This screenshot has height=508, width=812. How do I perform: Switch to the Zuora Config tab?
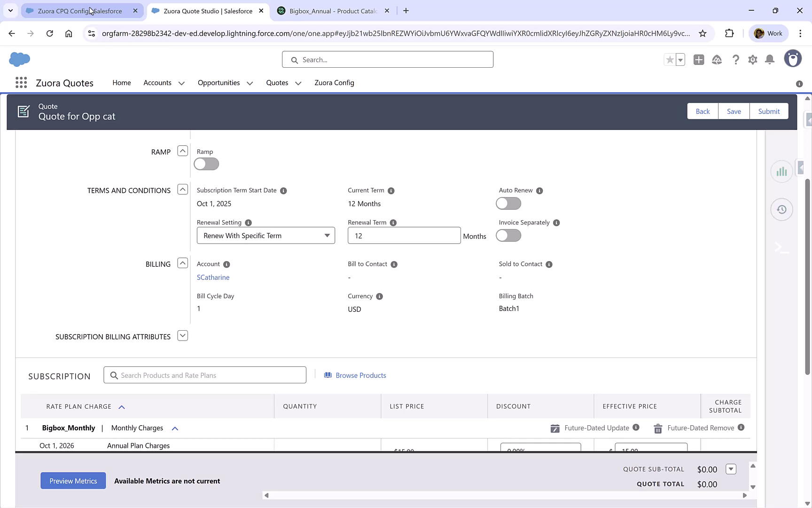[334, 82]
